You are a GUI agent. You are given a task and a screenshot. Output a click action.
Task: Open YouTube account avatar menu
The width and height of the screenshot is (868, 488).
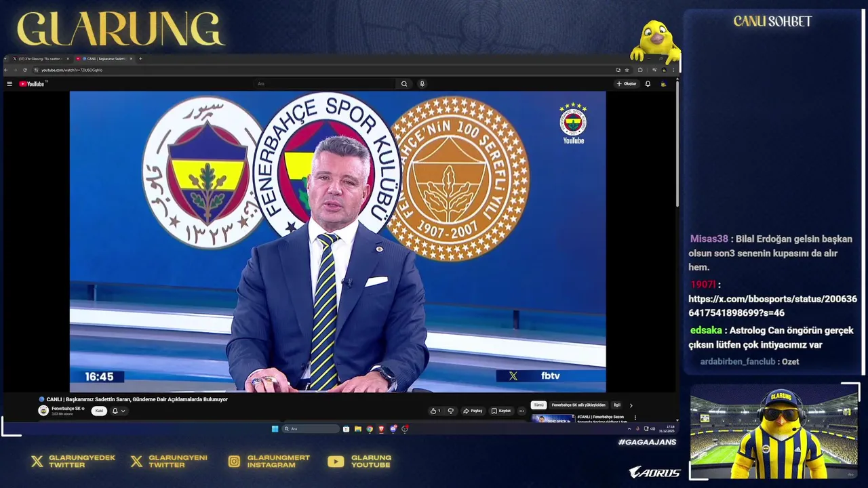point(663,84)
